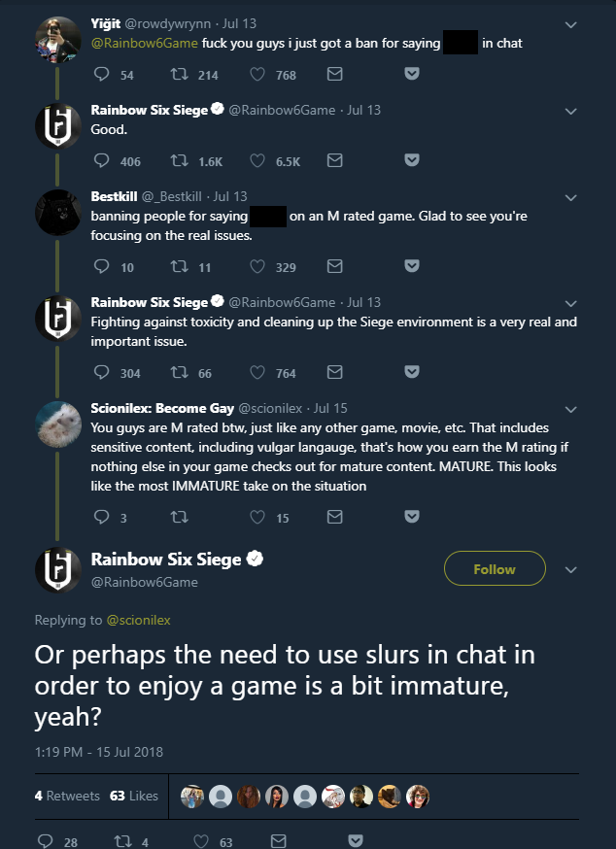The width and height of the screenshot is (616, 849).
Task: Like Bestkill's tweet about M rated game
Action: 257,267
